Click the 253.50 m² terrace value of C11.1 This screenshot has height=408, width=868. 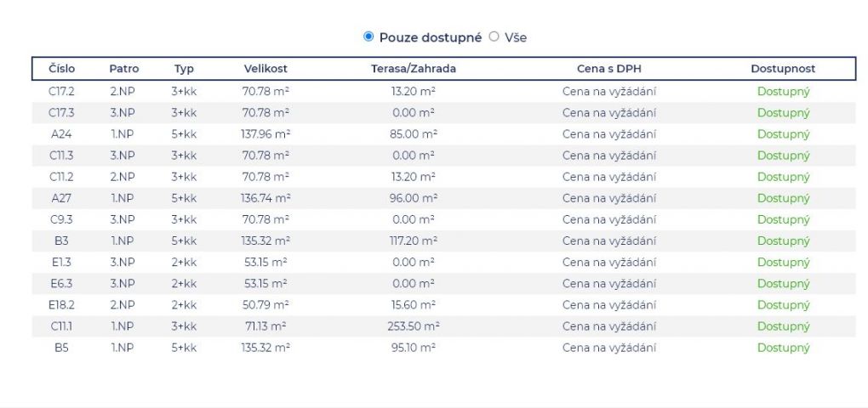(x=414, y=326)
